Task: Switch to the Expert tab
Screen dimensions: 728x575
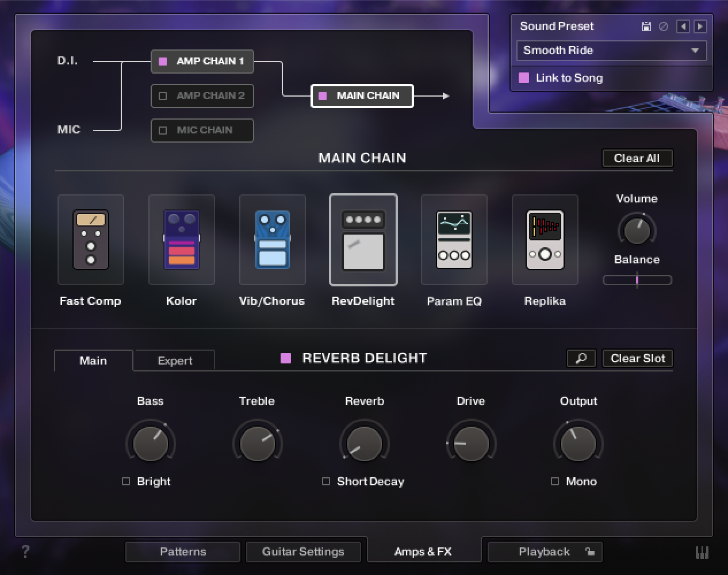Action: (174, 361)
